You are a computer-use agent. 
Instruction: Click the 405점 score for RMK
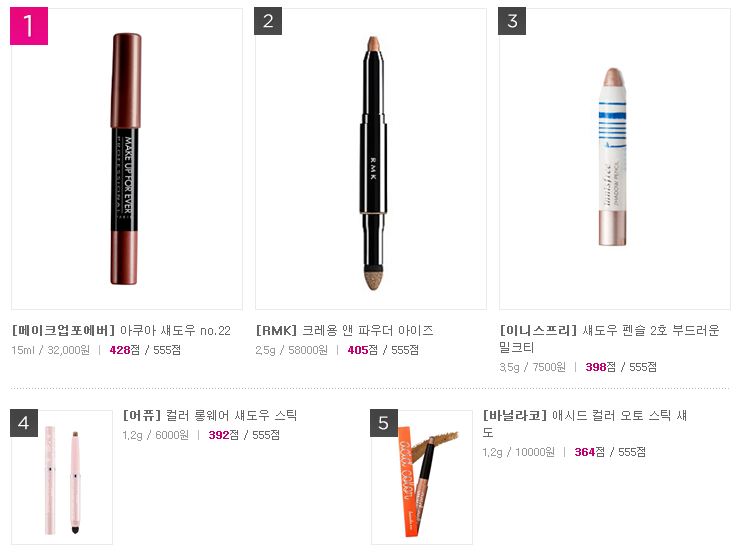tap(362, 350)
